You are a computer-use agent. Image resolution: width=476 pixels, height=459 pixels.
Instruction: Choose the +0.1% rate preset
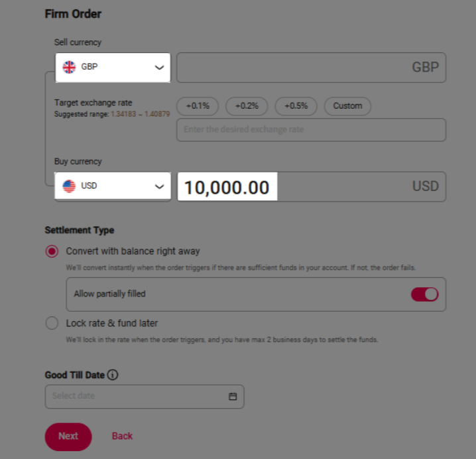click(x=198, y=106)
